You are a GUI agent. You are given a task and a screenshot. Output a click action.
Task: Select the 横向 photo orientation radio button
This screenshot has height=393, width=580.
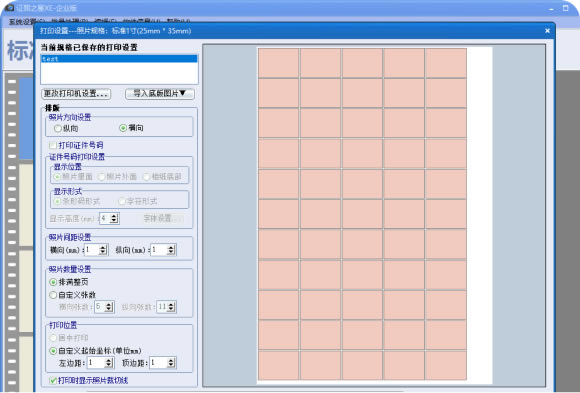[x=123, y=128]
